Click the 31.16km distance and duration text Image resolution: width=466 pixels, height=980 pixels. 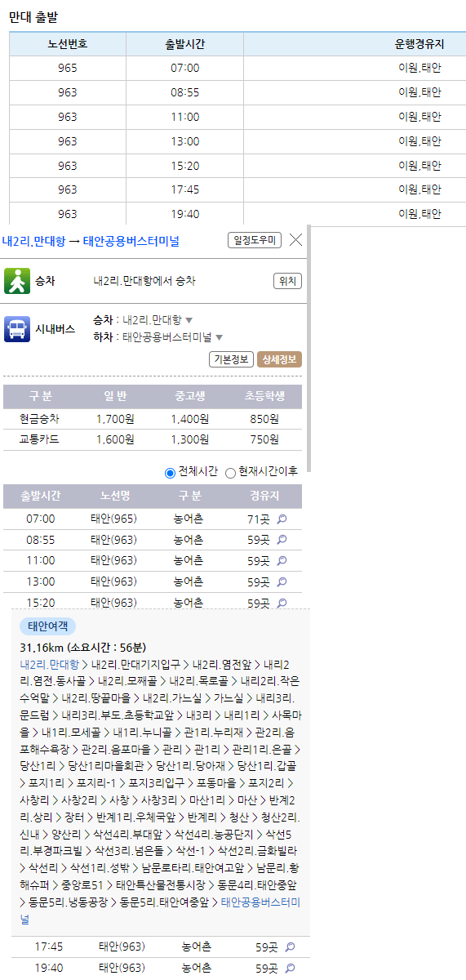82,648
